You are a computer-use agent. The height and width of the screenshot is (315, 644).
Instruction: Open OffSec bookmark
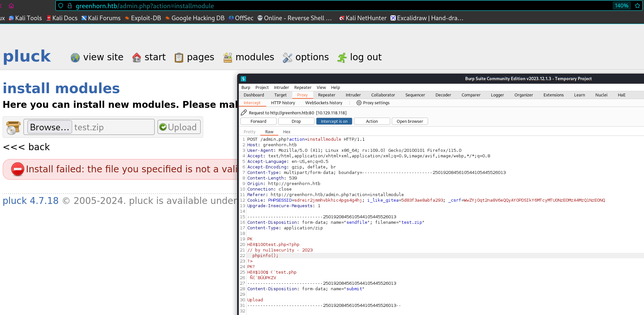point(241,18)
